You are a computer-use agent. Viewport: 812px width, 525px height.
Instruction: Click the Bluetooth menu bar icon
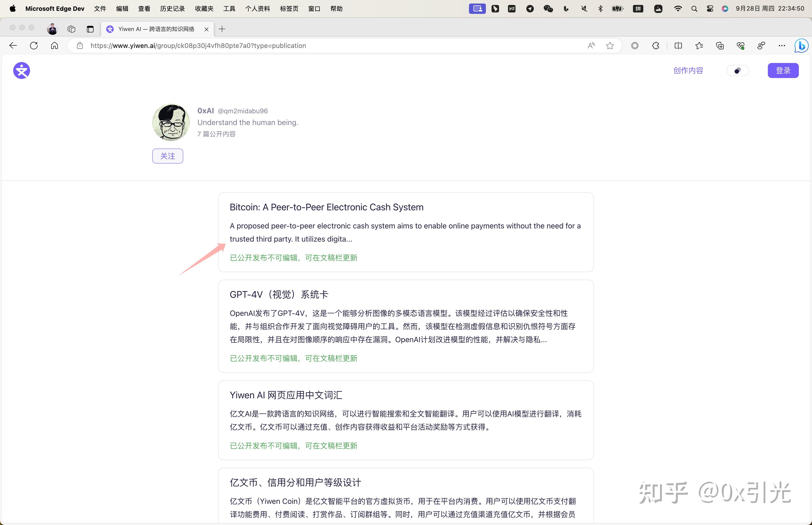(x=600, y=8)
